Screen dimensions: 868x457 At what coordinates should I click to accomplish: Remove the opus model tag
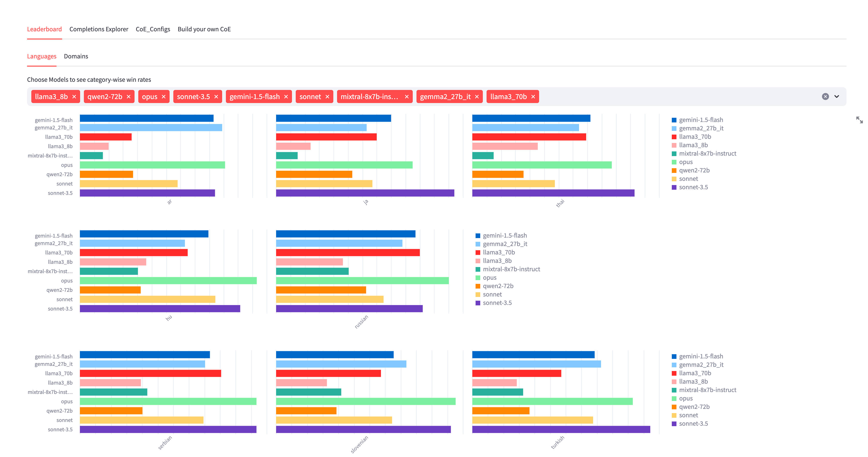pyautogui.click(x=164, y=97)
